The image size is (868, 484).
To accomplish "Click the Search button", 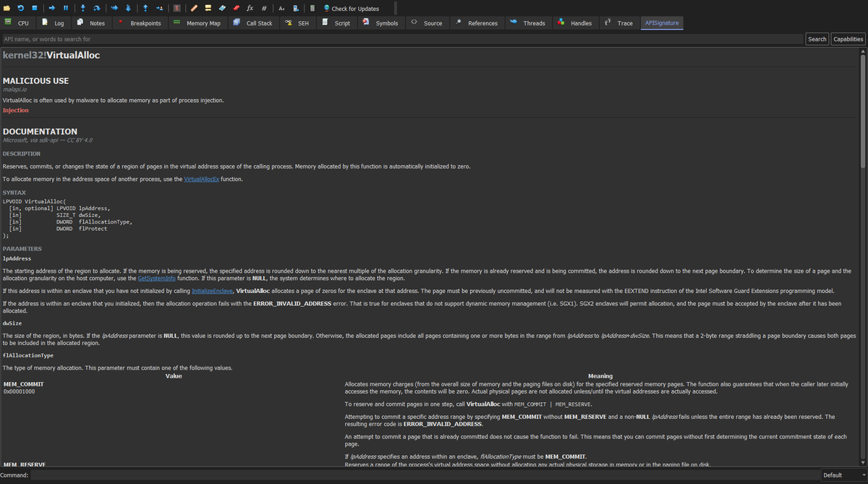I will pyautogui.click(x=817, y=39).
